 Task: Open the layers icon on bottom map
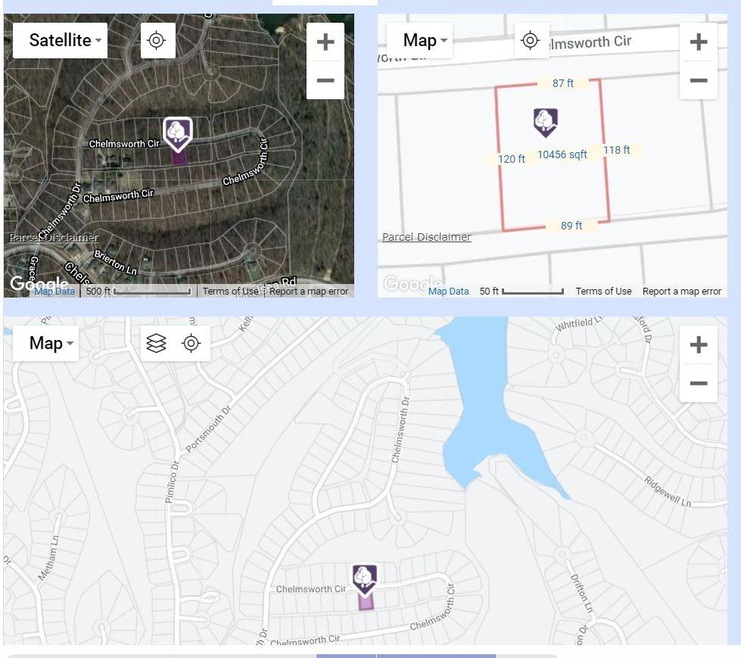click(x=155, y=344)
